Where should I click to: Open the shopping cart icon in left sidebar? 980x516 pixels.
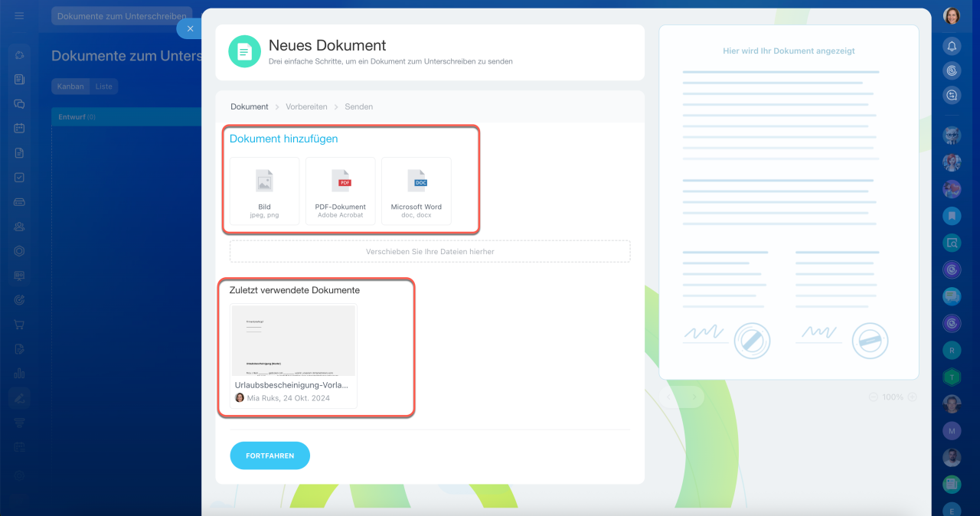19,324
